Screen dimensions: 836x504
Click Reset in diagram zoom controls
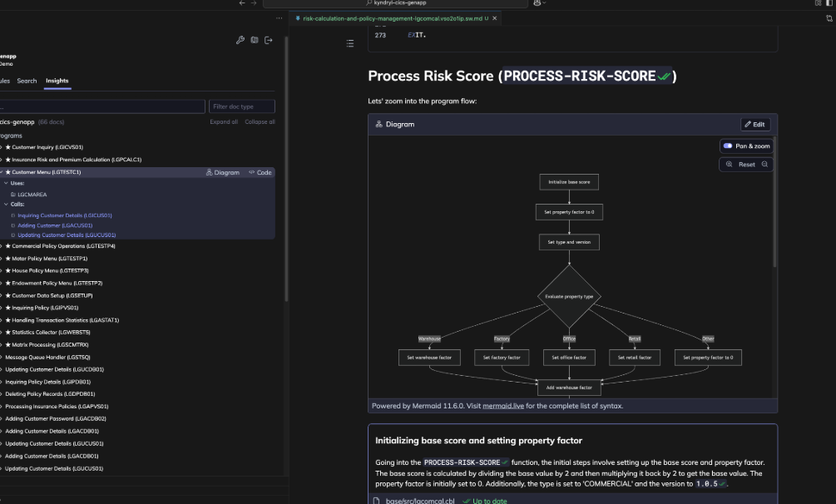746,165
